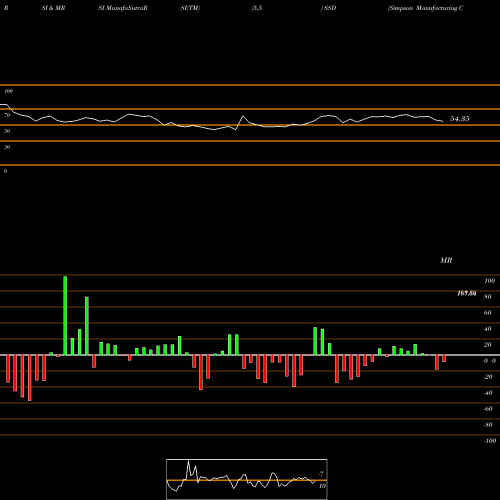This screenshot has width=500, height=500.
Task: Click the '40' MR axis label
Action: (488, 329)
